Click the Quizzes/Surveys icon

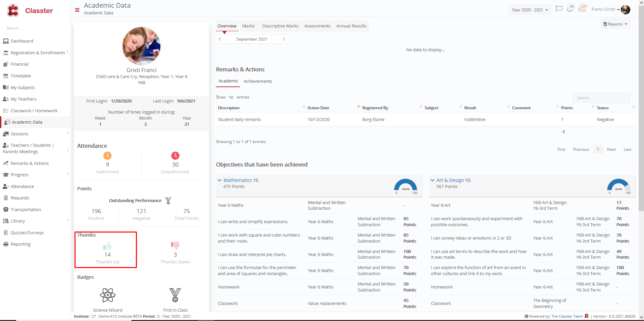[6, 233]
